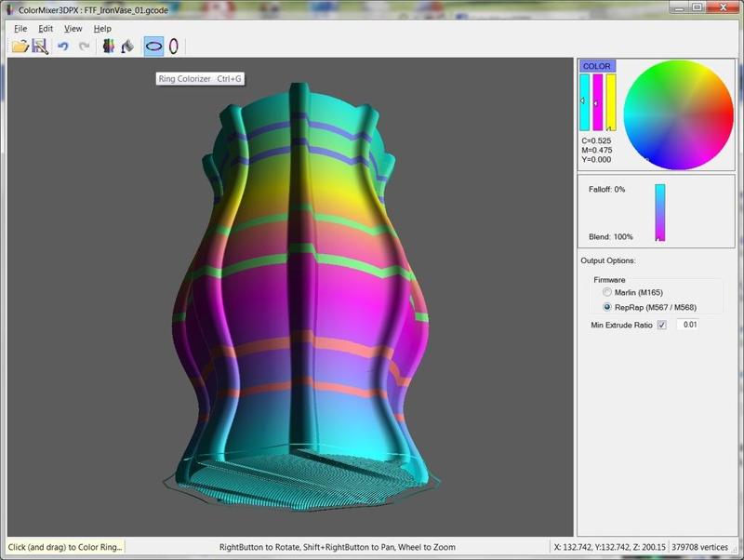Open the Help menu
Viewport: 744px width, 560px height.
[x=102, y=29]
